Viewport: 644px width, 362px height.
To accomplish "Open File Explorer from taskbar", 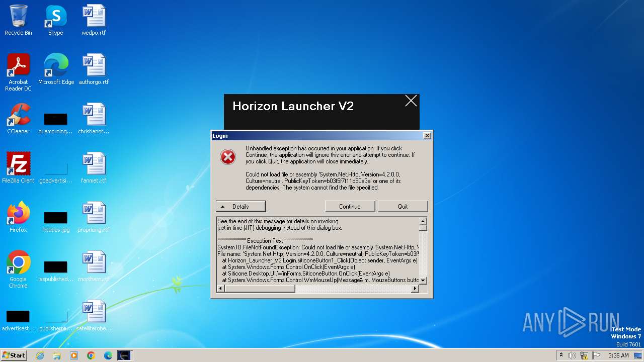I will coord(57,355).
